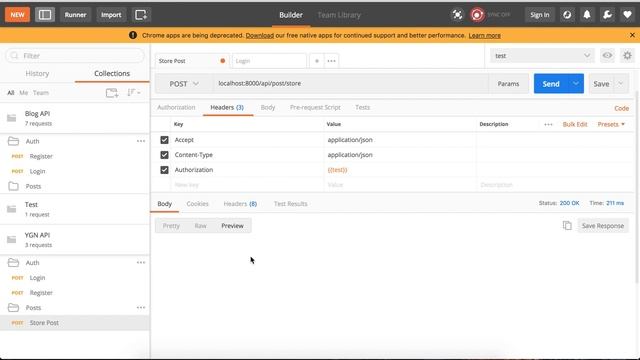Open the History tab in sidebar
The height and width of the screenshot is (360, 640).
pyautogui.click(x=37, y=73)
